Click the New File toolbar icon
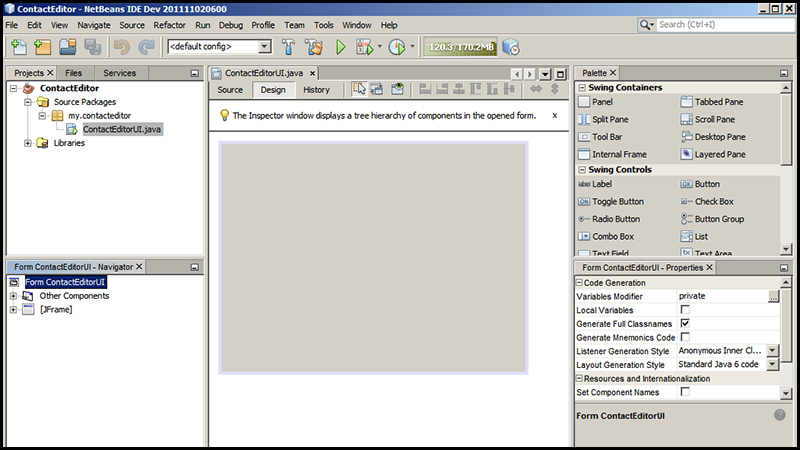Screen dimensions: 800x450 pyautogui.click(x=19, y=47)
